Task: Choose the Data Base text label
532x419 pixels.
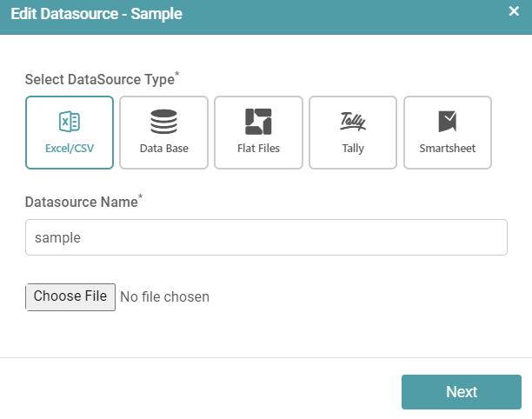Action: [x=163, y=149]
